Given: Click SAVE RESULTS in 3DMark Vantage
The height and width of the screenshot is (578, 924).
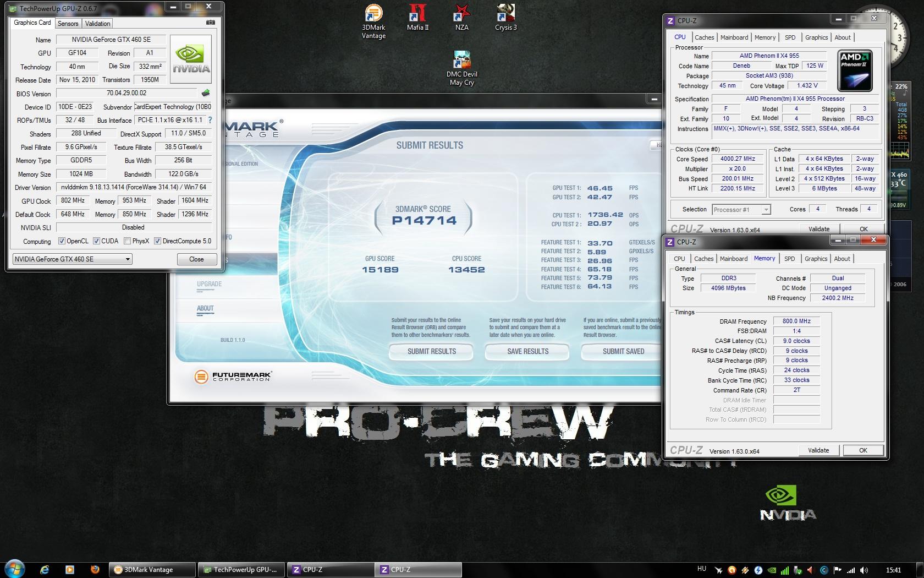Looking at the screenshot, I should pyautogui.click(x=528, y=351).
